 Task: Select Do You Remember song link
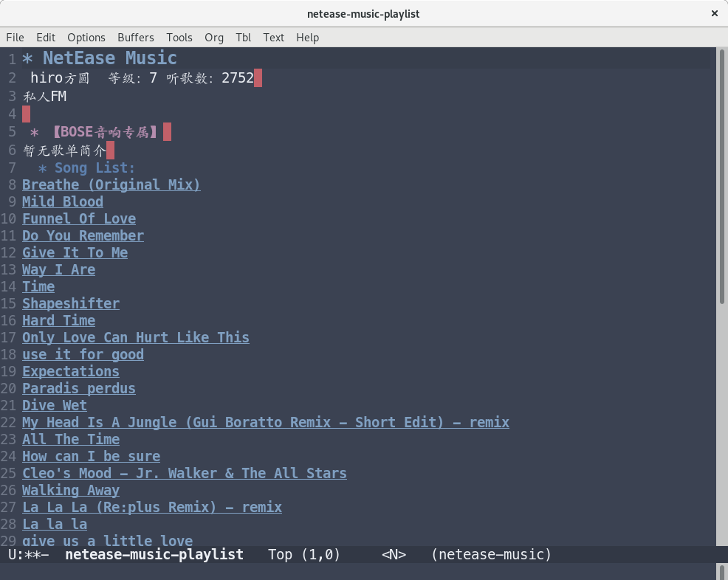(x=83, y=235)
